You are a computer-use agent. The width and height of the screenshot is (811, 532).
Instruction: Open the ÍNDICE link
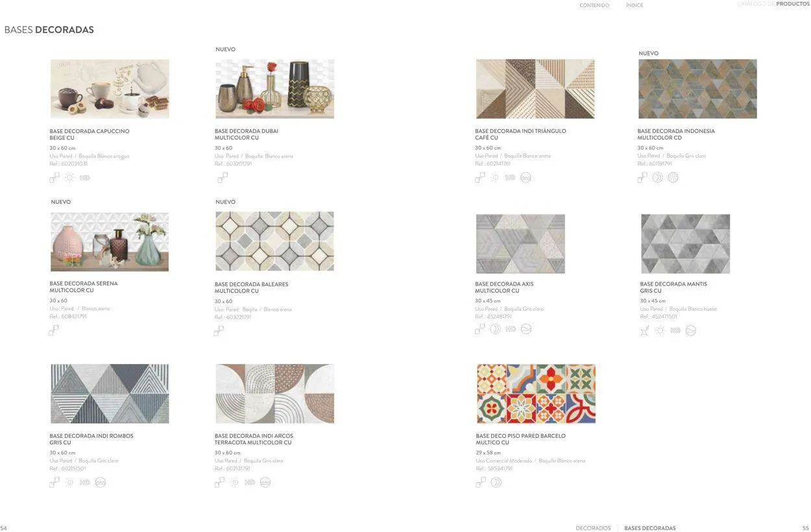tap(634, 5)
